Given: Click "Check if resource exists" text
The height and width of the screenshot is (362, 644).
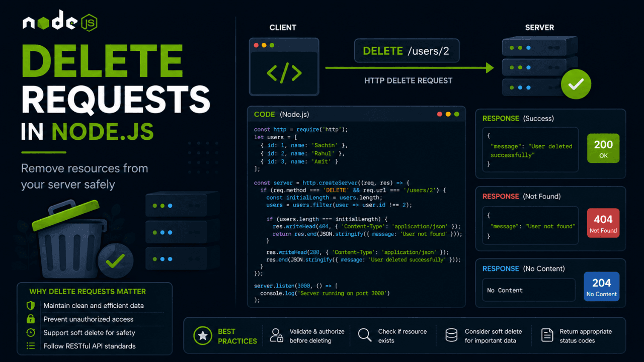Looking at the screenshot, I should point(403,336).
